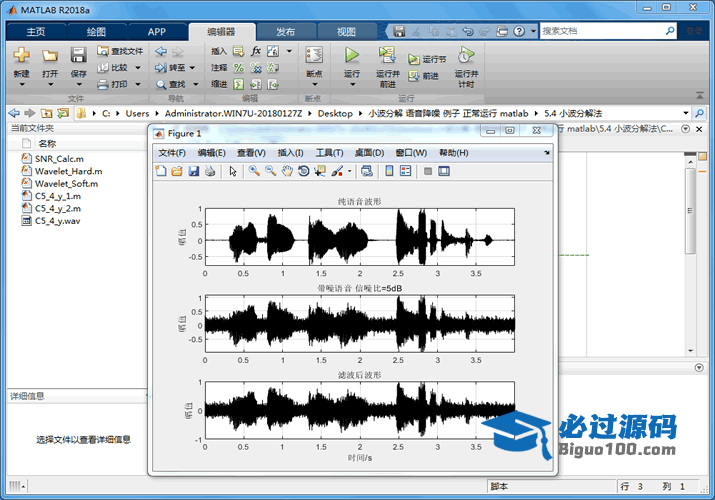Click Insert Legend icon
This screenshot has width=715, height=500.
(x=405, y=171)
